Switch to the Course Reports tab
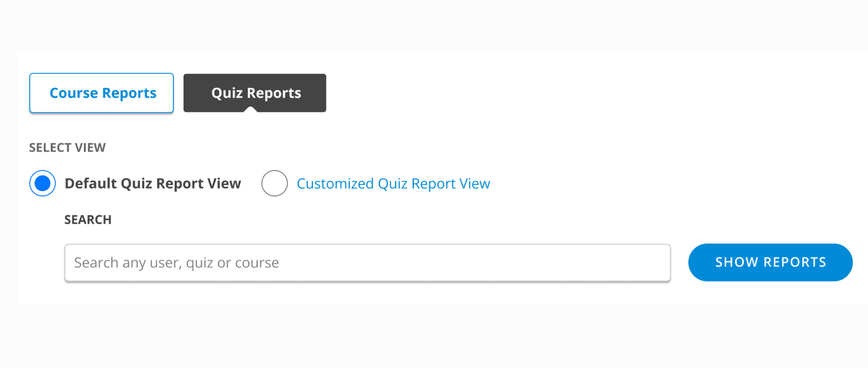 click(x=101, y=93)
